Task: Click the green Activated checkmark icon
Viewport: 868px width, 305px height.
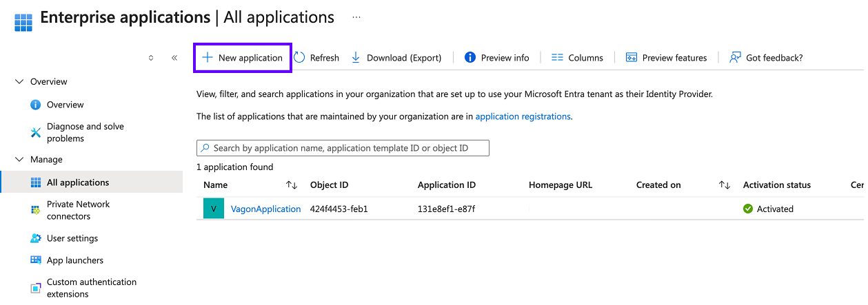Action: pos(748,209)
